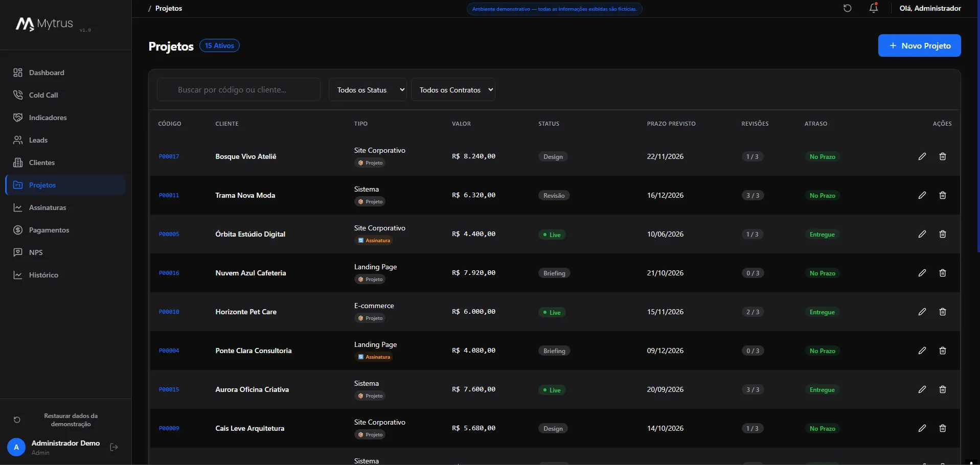Delete the Aurora Oficina Criativa project
Viewport: 980px width, 465px height.
click(x=943, y=389)
